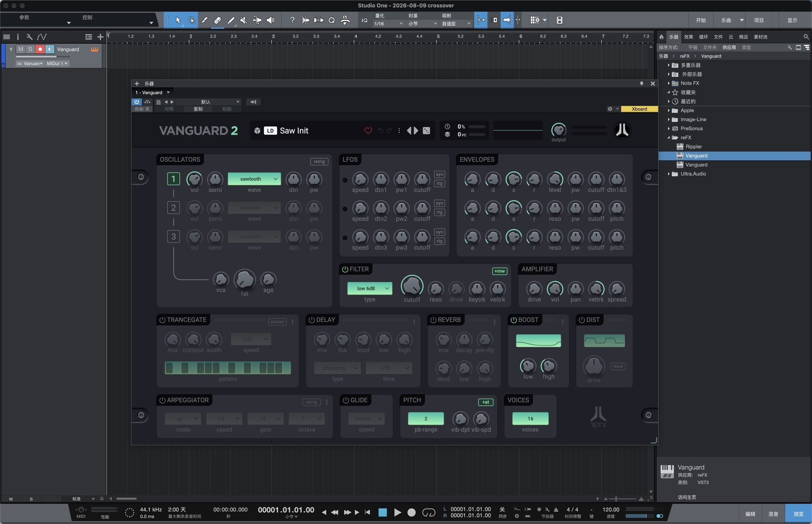Click the oscillators retrig button
812x524 pixels.
(x=319, y=161)
